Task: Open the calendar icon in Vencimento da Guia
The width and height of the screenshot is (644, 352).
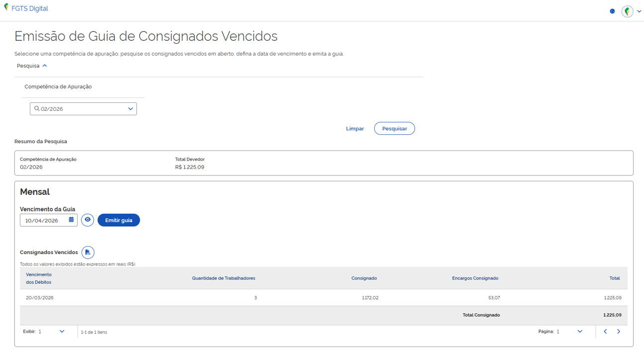Action: pyautogui.click(x=71, y=220)
